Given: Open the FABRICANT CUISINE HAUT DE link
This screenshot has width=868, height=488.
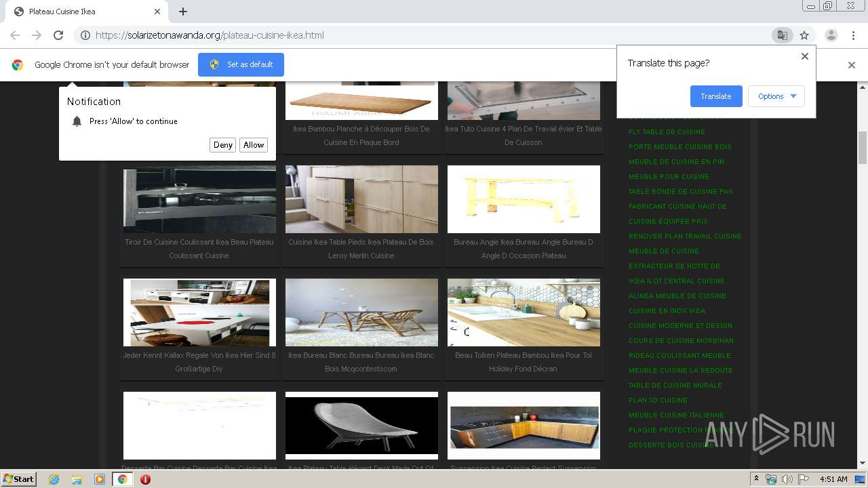Looking at the screenshot, I should point(677,207).
